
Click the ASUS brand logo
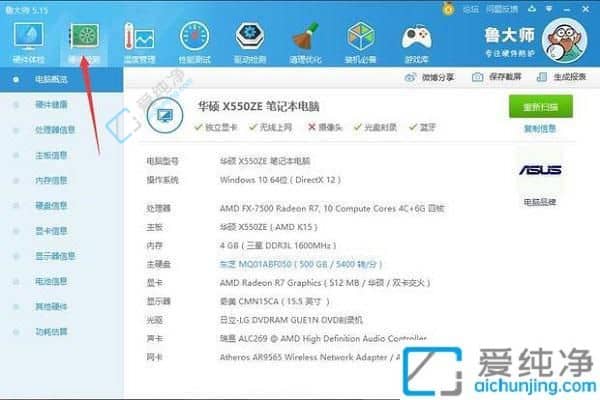[540, 170]
